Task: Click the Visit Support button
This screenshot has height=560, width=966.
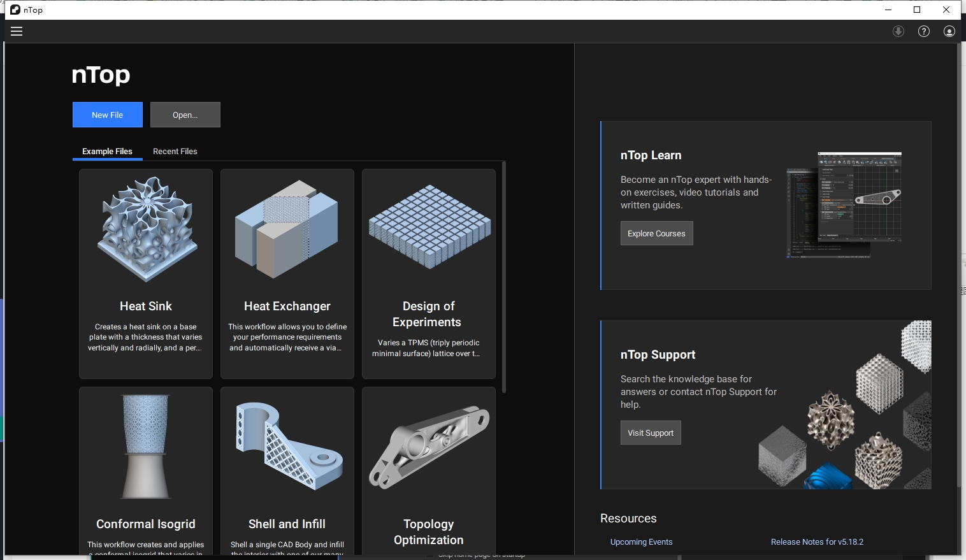Action: tap(651, 433)
